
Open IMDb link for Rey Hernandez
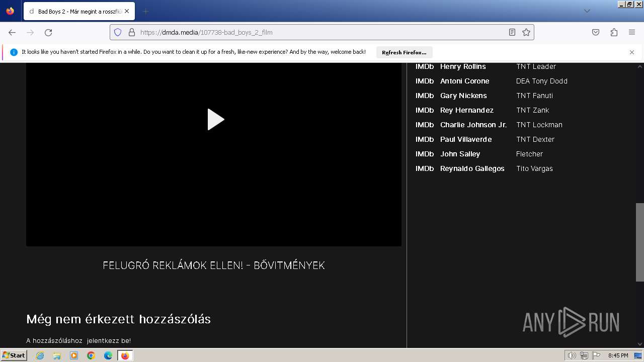point(425,110)
